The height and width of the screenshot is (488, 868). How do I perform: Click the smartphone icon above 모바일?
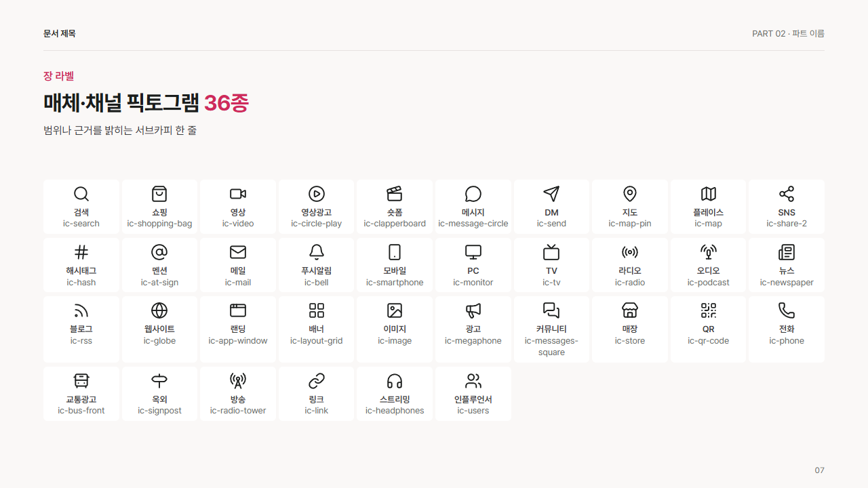point(395,253)
